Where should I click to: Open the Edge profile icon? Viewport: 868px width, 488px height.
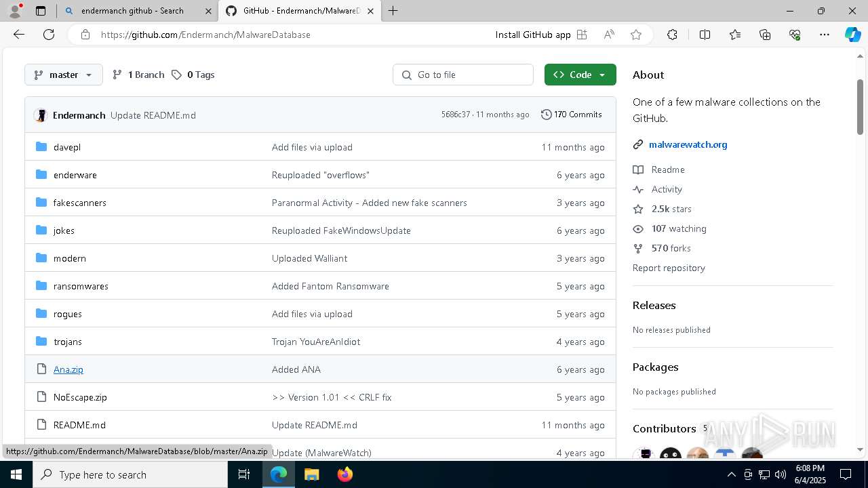(15, 11)
